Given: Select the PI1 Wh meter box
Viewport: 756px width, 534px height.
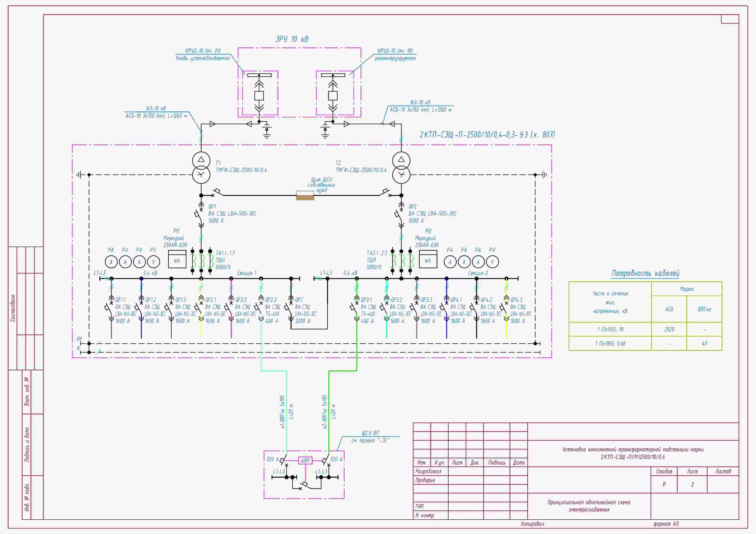Looking at the screenshot, I should pyautogui.click(x=177, y=259).
